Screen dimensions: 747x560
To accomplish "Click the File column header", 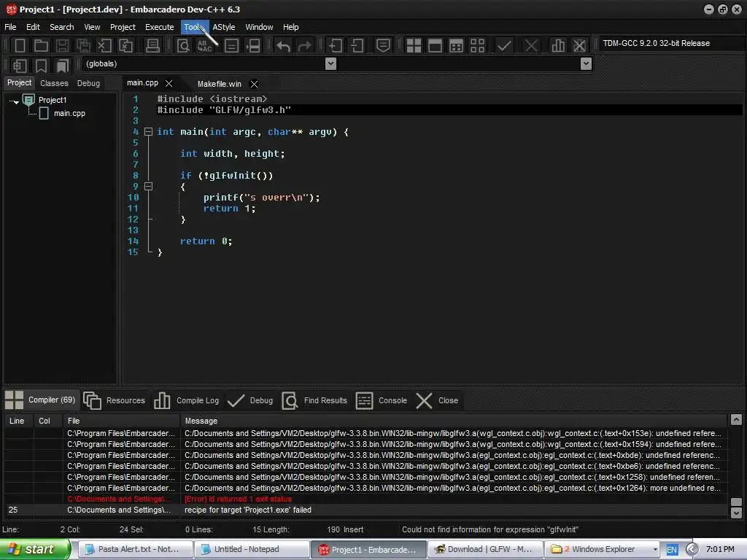I will point(122,421).
